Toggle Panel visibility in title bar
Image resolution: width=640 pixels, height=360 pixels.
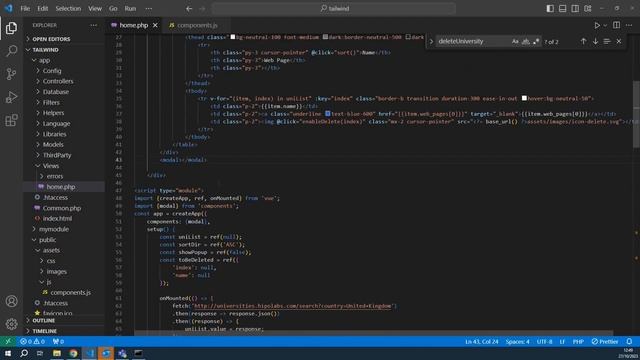pos(562,8)
